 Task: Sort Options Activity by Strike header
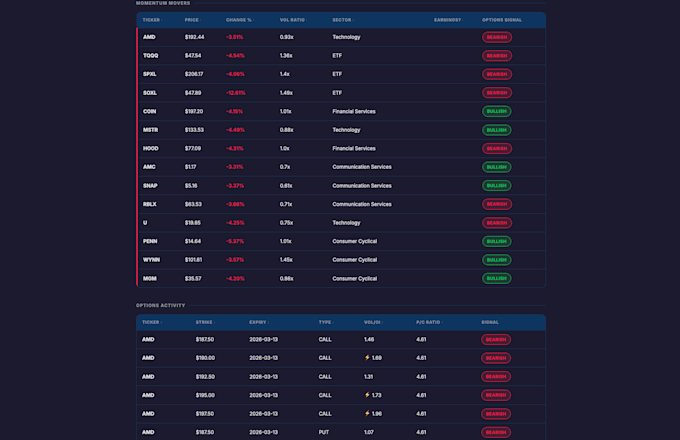click(205, 322)
